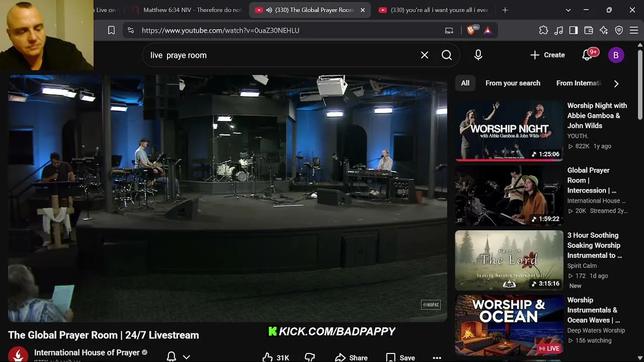Switch to the 'you're all i want' tab
The image size is (644, 362).
coord(434,10)
